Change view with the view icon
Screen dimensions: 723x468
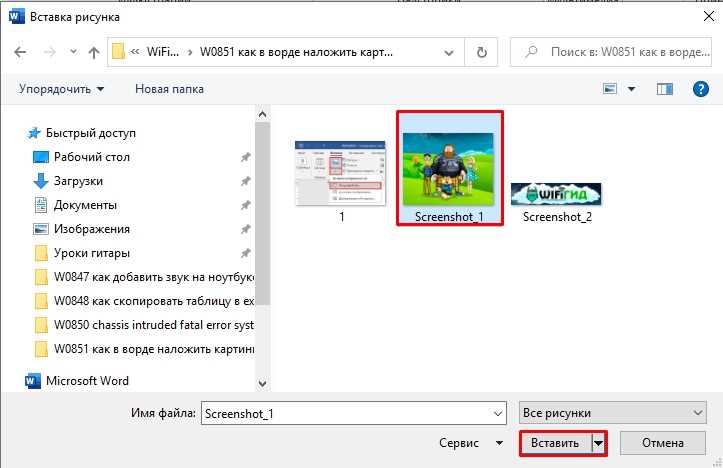[x=610, y=89]
